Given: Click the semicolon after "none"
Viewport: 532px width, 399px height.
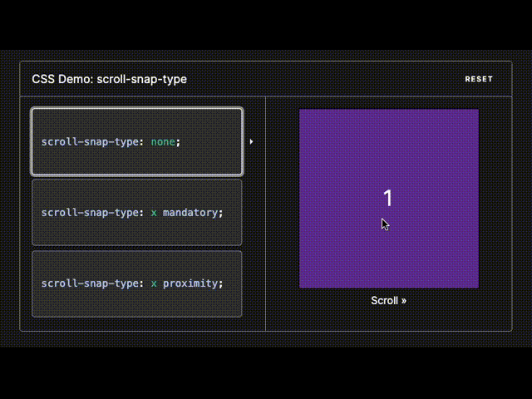Looking at the screenshot, I should pos(178,142).
